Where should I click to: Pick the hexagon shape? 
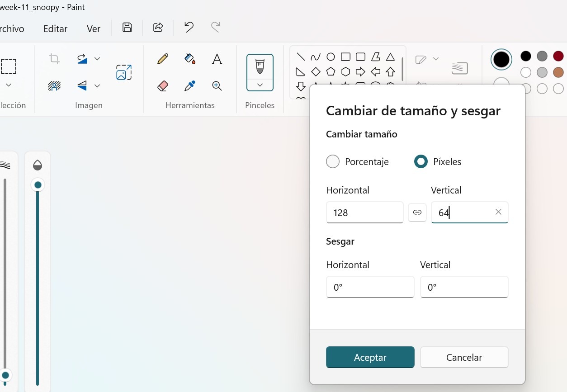coord(345,71)
